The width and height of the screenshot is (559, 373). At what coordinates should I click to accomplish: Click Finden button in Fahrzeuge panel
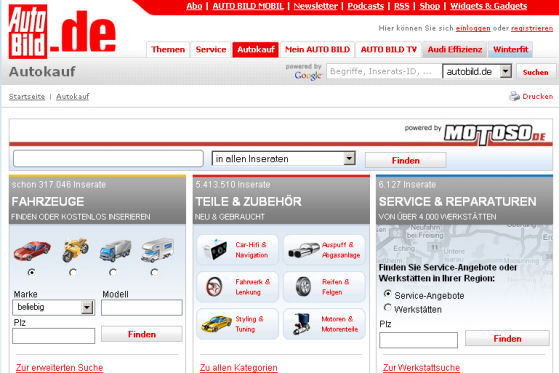(x=142, y=334)
